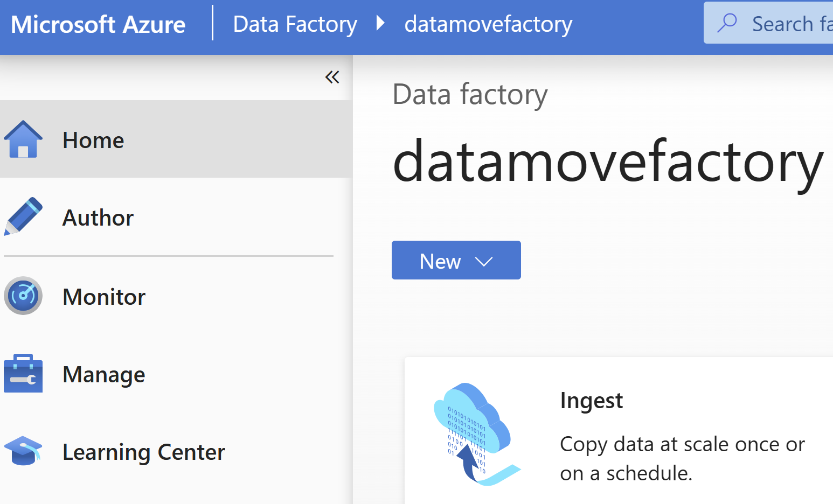Open the Monitor section label

coord(104,297)
